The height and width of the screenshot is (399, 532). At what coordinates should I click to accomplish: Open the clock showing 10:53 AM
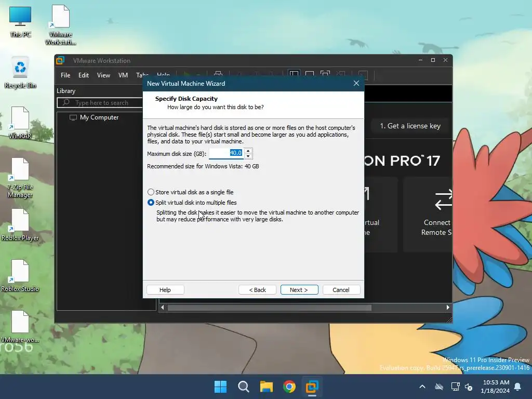(x=495, y=387)
